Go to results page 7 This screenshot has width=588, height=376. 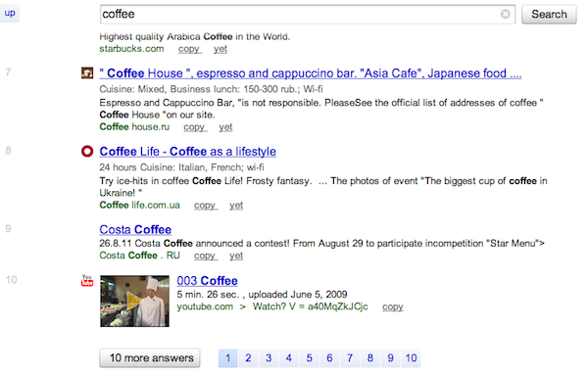pos(350,358)
